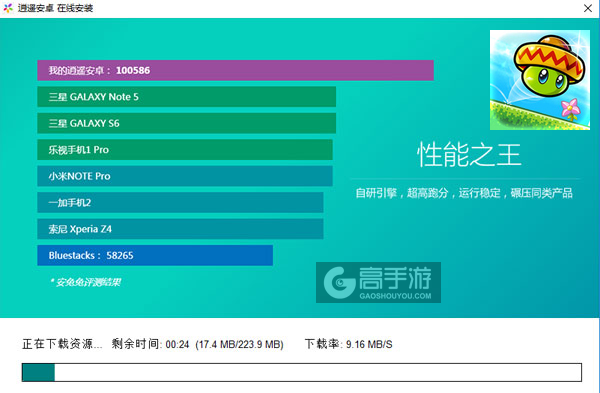Click the 自研引擎 description line
Image resolution: width=600 pixels, height=393 pixels.
[464, 193]
